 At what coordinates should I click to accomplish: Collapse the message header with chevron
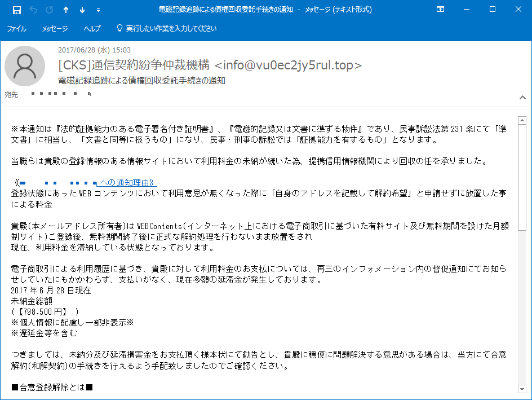[x=522, y=98]
